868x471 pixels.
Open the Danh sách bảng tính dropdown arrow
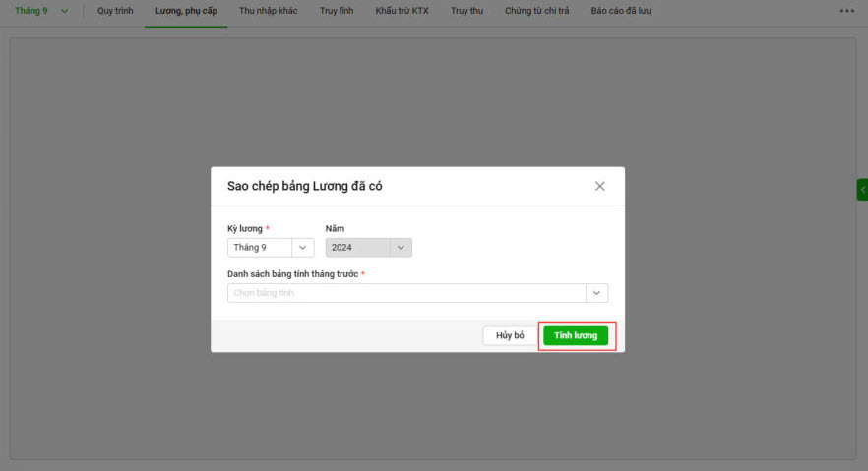(x=596, y=293)
